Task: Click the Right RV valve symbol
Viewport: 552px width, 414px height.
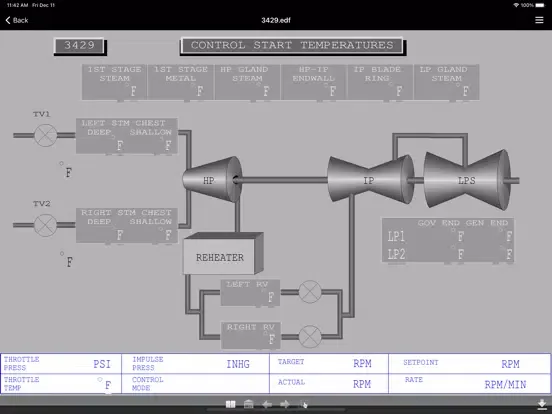Action: pos(310,336)
